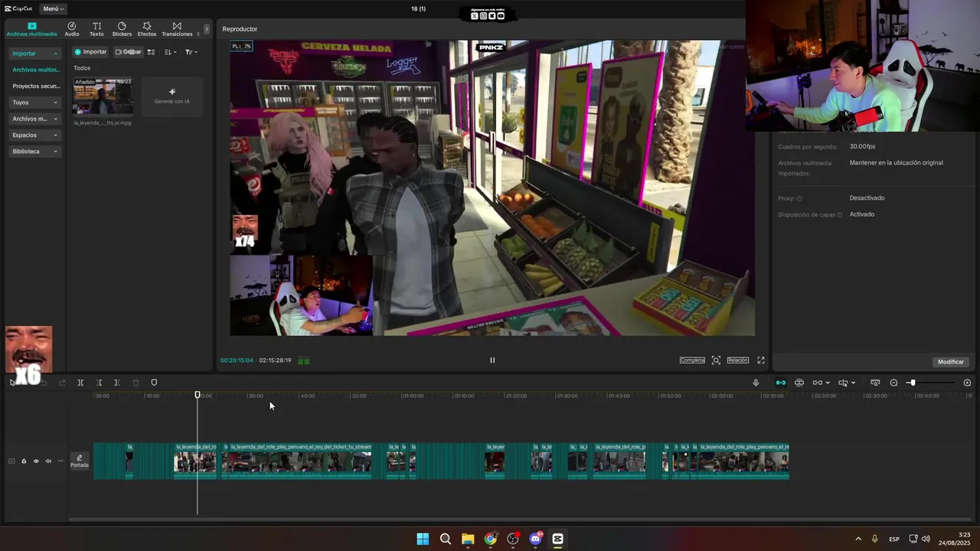
Task: Open track more options menu
Action: point(60,461)
